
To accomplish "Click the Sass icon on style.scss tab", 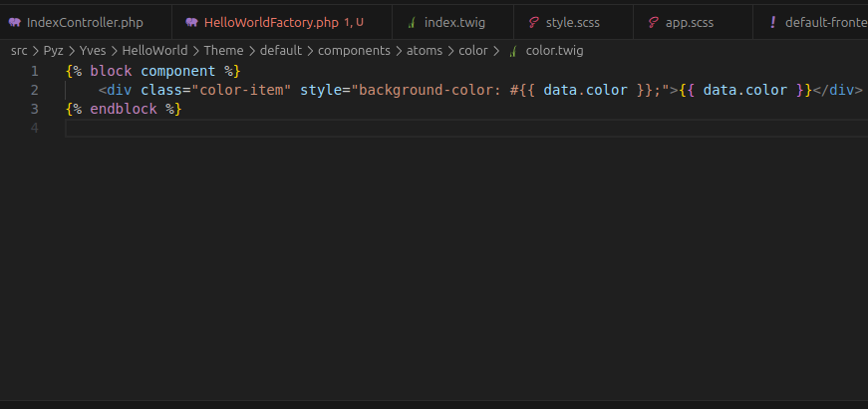I will [533, 23].
